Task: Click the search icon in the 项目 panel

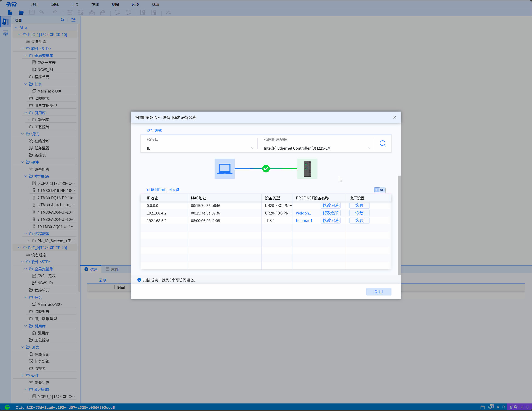Action: pyautogui.click(x=62, y=20)
